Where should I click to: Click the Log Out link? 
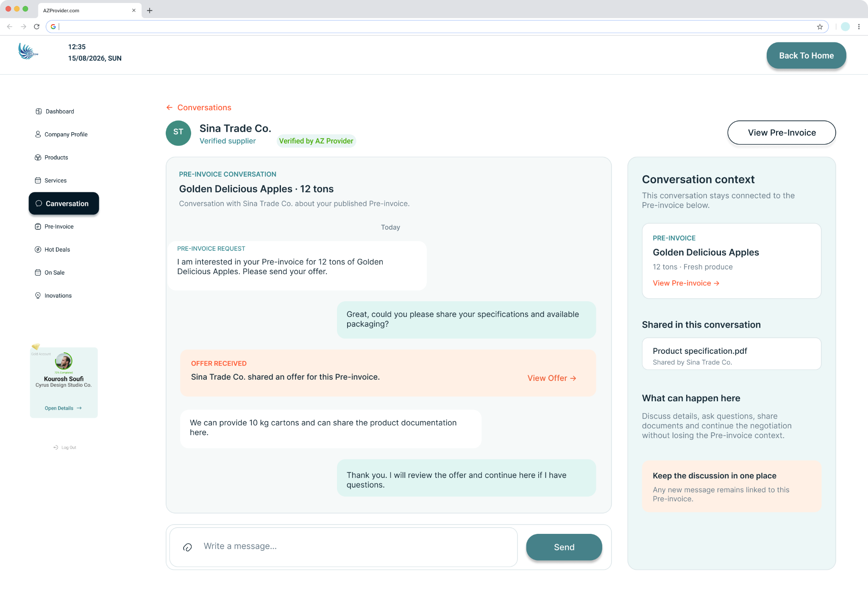click(65, 447)
